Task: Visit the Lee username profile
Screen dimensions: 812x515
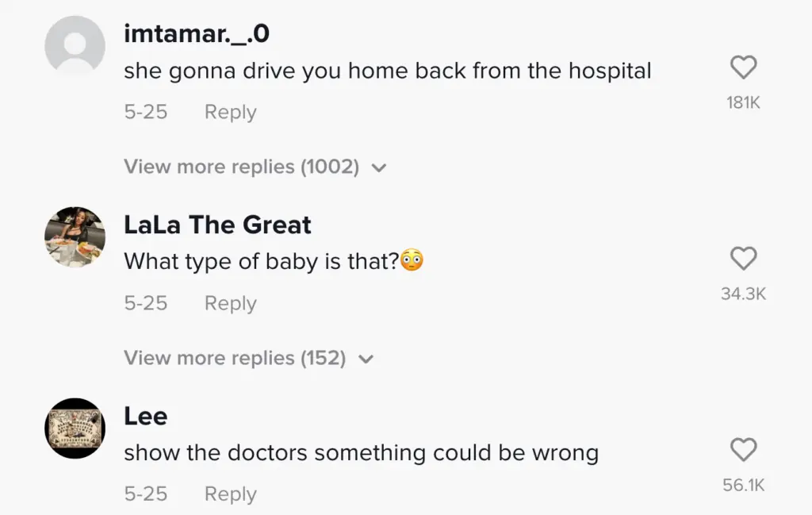Action: [x=146, y=417]
